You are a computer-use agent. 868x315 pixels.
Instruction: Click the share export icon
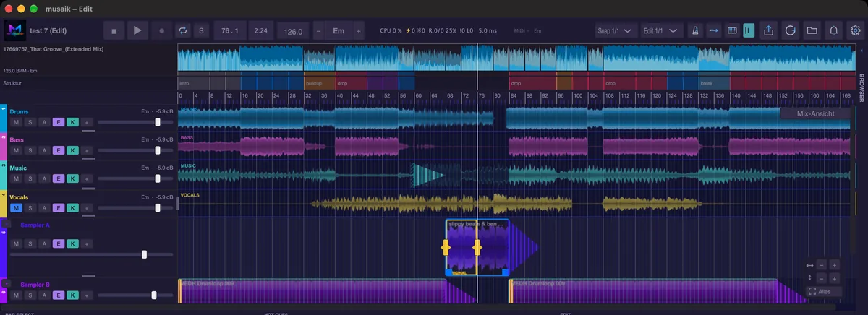(769, 31)
